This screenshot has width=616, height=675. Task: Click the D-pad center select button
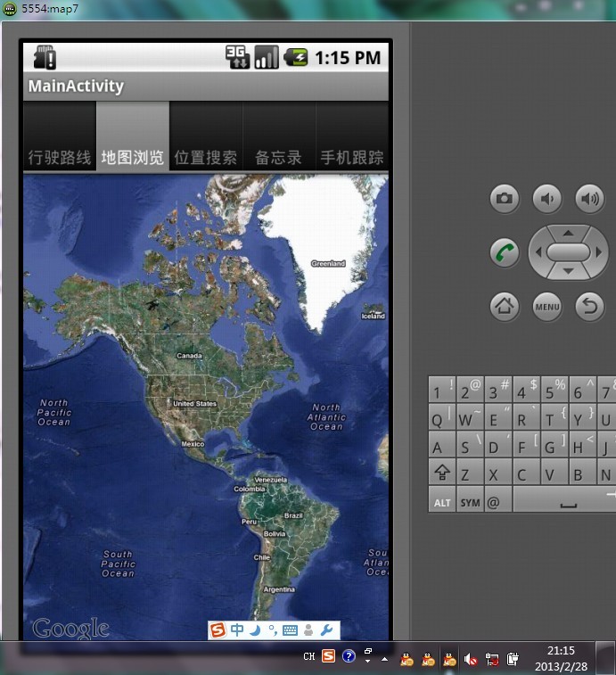pyautogui.click(x=568, y=252)
